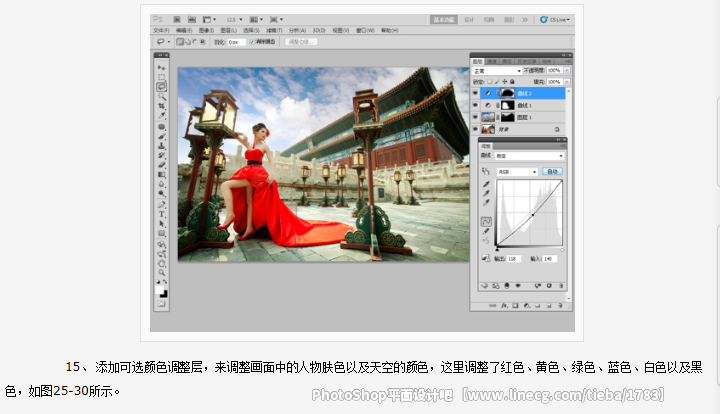This screenshot has width=720, height=414.
Task: Click the black point eyedropper in Curves
Action: (486, 184)
